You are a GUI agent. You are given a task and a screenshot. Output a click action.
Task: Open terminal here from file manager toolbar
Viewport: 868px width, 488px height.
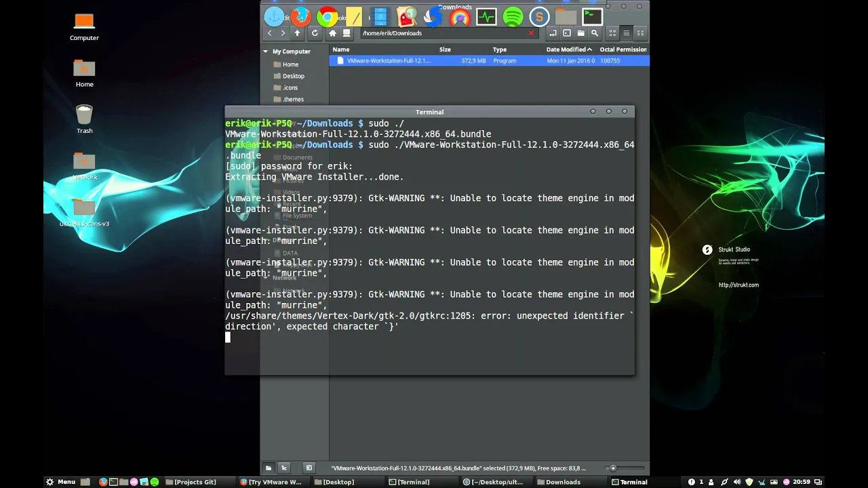(567, 33)
